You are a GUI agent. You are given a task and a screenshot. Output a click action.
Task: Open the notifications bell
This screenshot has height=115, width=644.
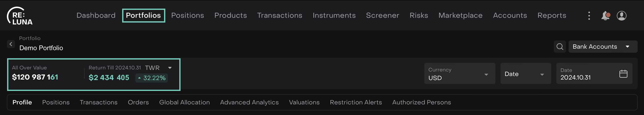(x=605, y=16)
